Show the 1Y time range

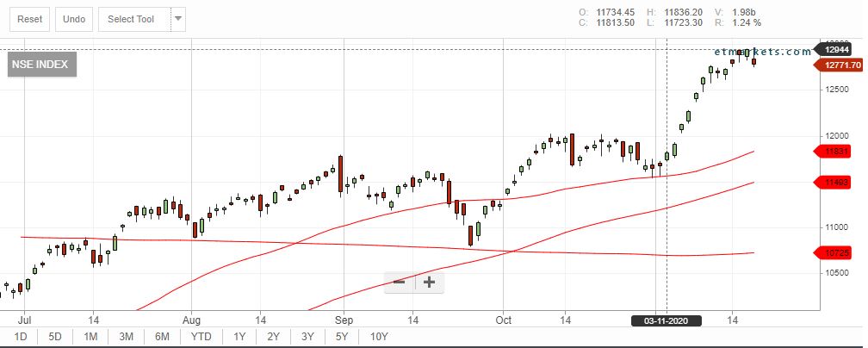(x=239, y=337)
